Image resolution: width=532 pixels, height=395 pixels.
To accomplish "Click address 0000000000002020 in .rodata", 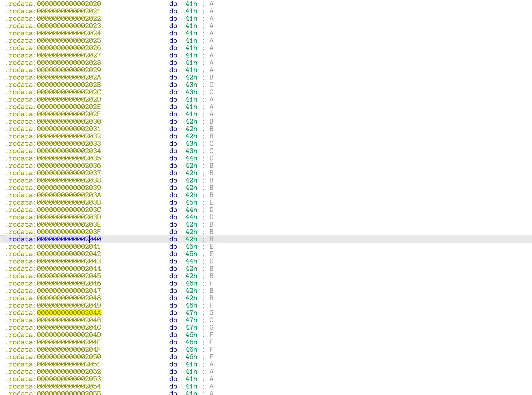I will pyautogui.click(x=69, y=4).
